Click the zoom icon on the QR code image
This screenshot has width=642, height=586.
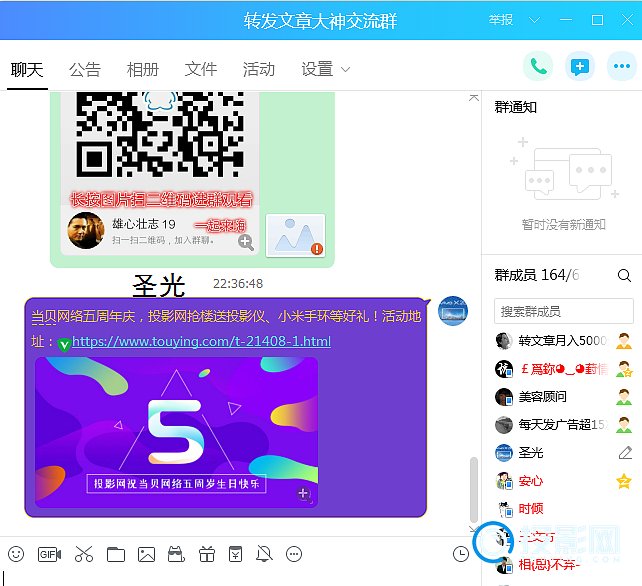coord(246,242)
